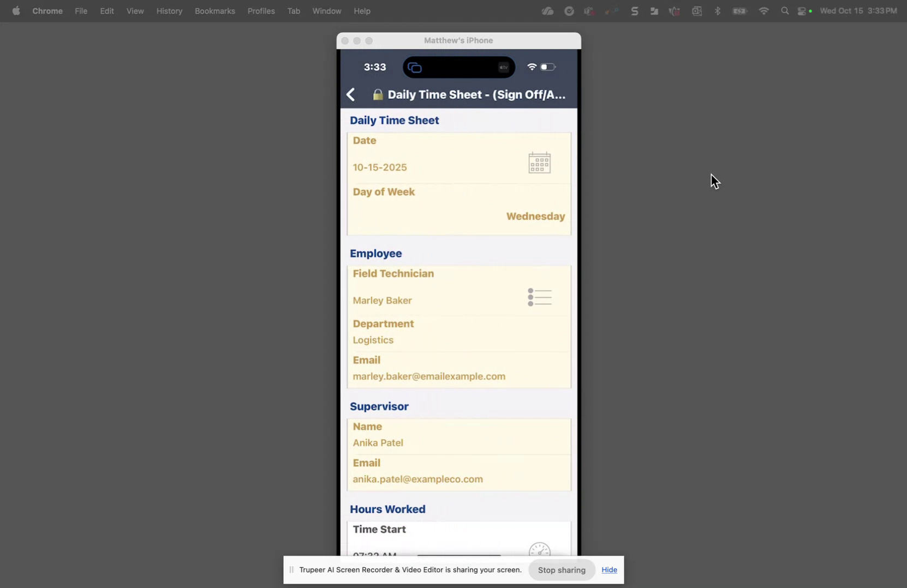Flip the toggle switch in the iPhone status bar

click(x=548, y=67)
